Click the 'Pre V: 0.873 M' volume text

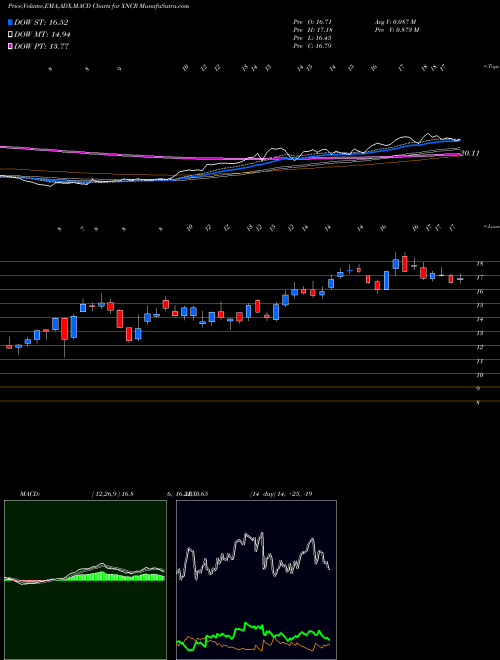tap(396, 30)
